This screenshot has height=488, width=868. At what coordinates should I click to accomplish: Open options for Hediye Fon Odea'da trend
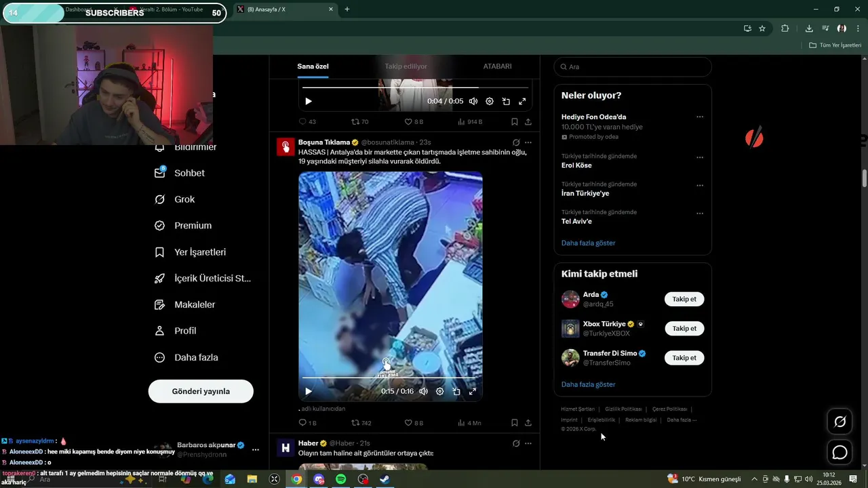pyautogui.click(x=700, y=117)
